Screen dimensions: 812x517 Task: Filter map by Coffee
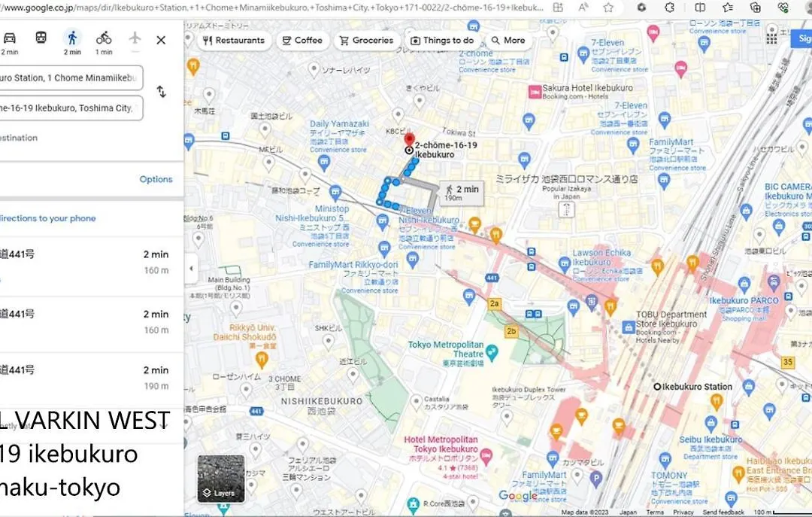(302, 41)
